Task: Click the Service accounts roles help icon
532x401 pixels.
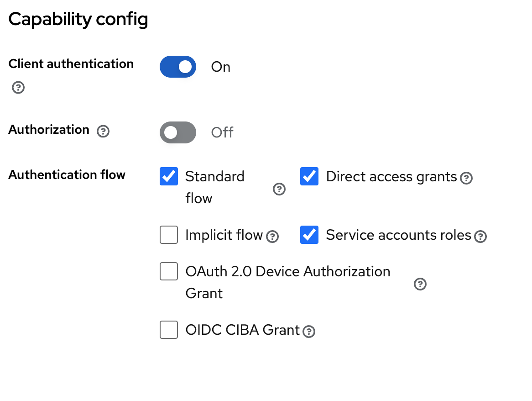Action: point(480,237)
